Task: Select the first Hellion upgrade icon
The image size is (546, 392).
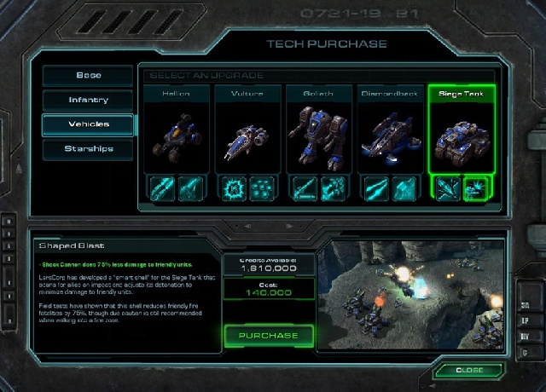Action: (x=162, y=189)
